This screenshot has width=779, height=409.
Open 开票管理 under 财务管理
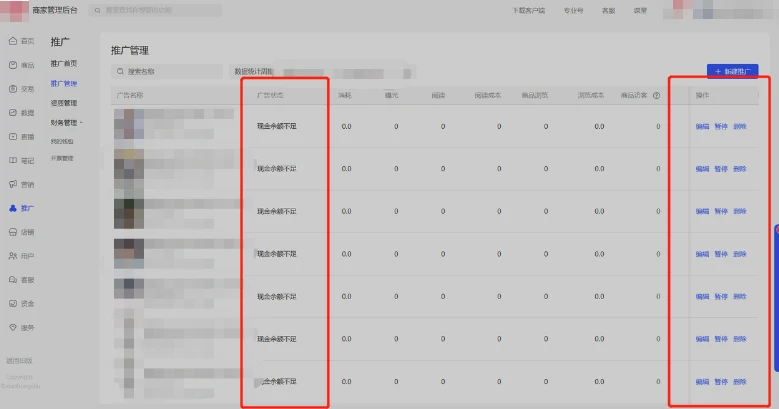coord(62,159)
